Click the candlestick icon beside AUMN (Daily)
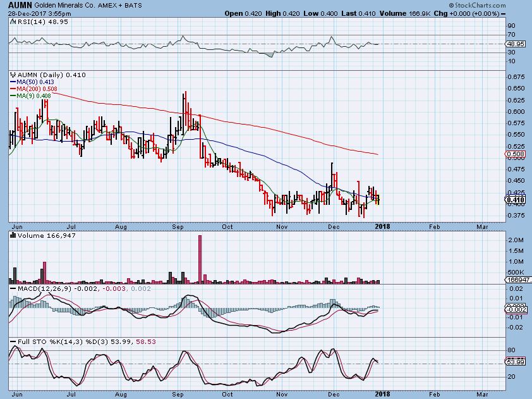532x399 pixels. point(12,75)
